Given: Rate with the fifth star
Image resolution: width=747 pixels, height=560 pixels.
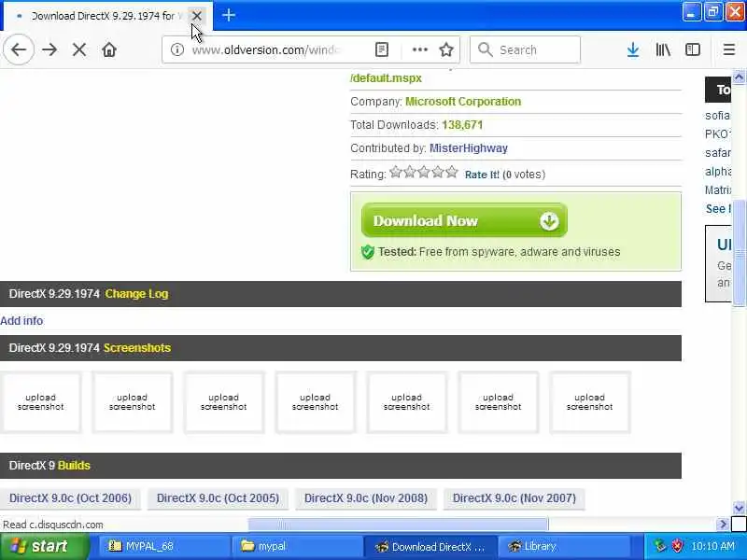Looking at the screenshot, I should pyautogui.click(x=452, y=172).
